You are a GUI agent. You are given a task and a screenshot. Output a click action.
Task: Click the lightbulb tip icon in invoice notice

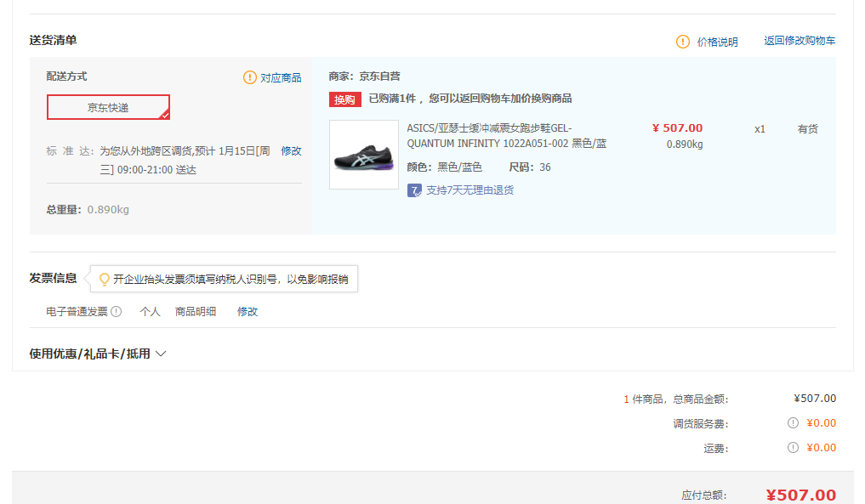click(x=104, y=280)
